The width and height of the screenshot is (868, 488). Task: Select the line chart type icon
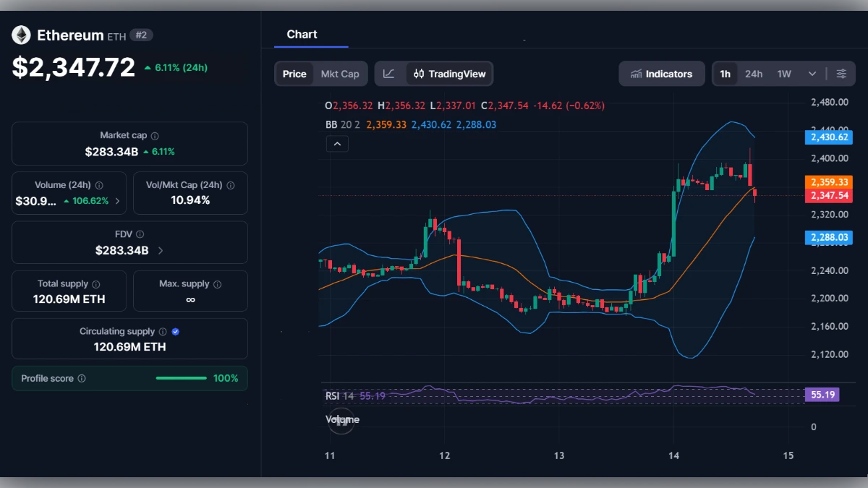click(x=388, y=74)
